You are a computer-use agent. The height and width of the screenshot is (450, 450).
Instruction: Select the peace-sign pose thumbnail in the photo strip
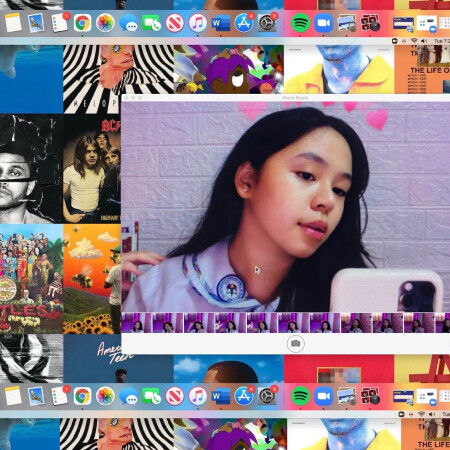click(x=231, y=323)
